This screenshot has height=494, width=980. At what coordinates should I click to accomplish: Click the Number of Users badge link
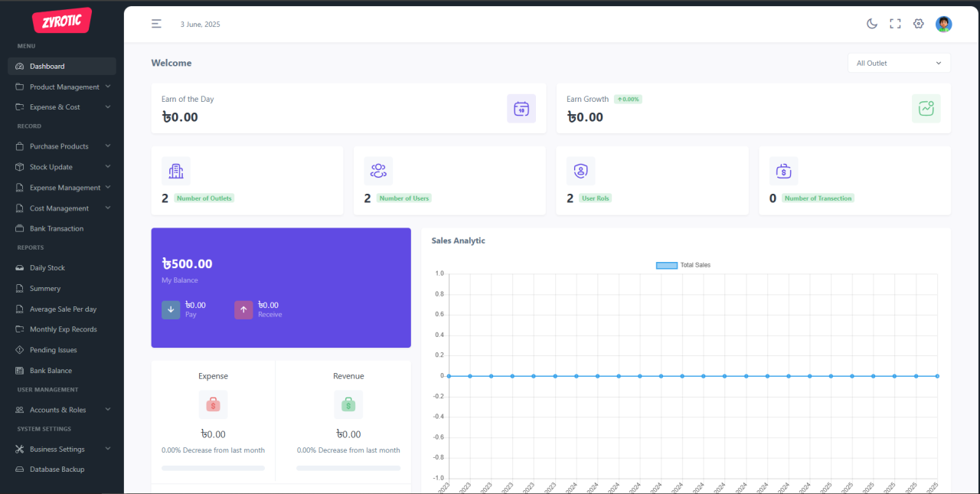[x=403, y=198]
